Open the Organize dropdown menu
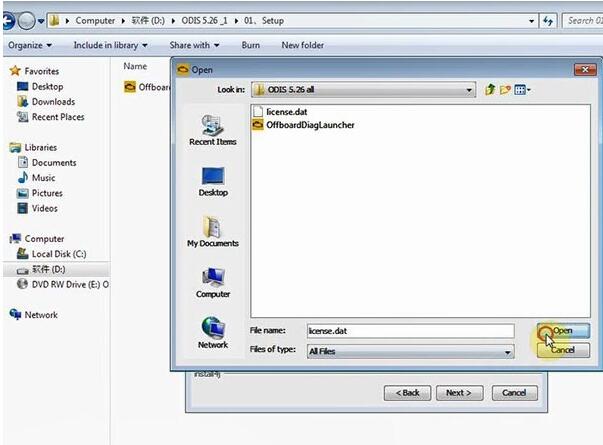The image size is (603, 445). click(30, 45)
